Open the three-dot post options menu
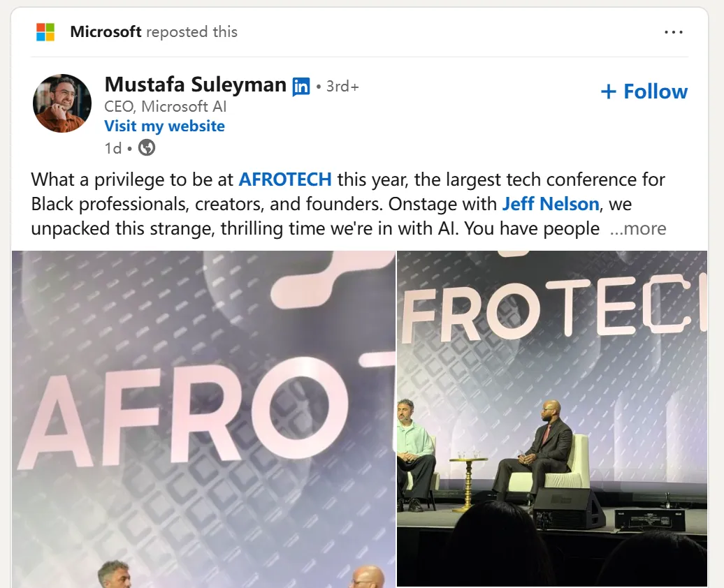The height and width of the screenshot is (588, 724). coord(674,32)
